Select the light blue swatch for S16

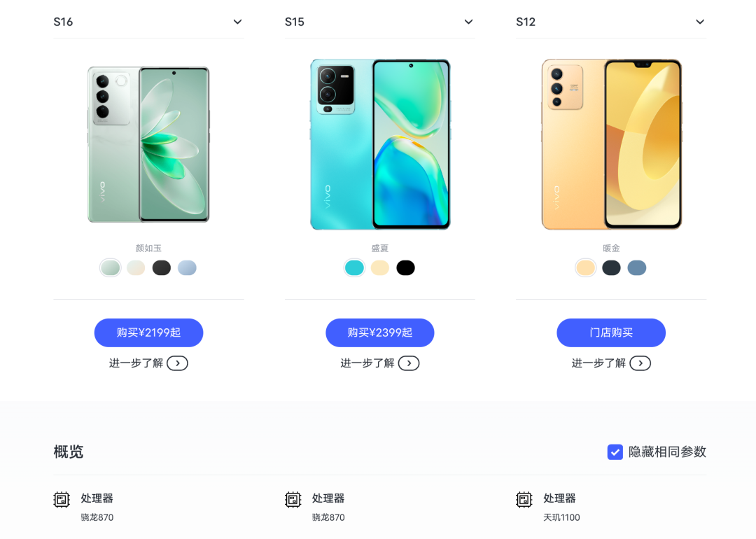(x=187, y=267)
